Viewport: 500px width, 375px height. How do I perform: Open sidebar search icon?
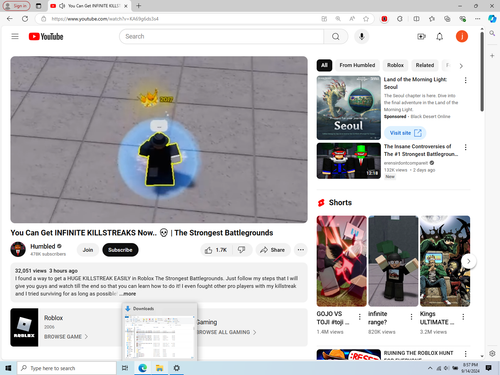tap(492, 33)
